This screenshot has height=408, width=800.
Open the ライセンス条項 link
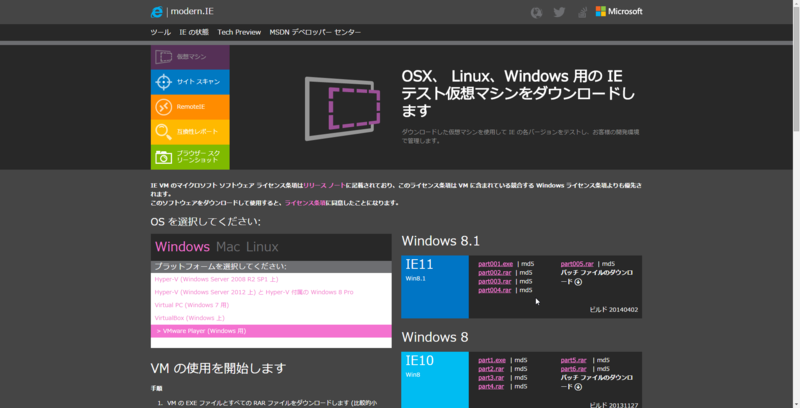305,203
